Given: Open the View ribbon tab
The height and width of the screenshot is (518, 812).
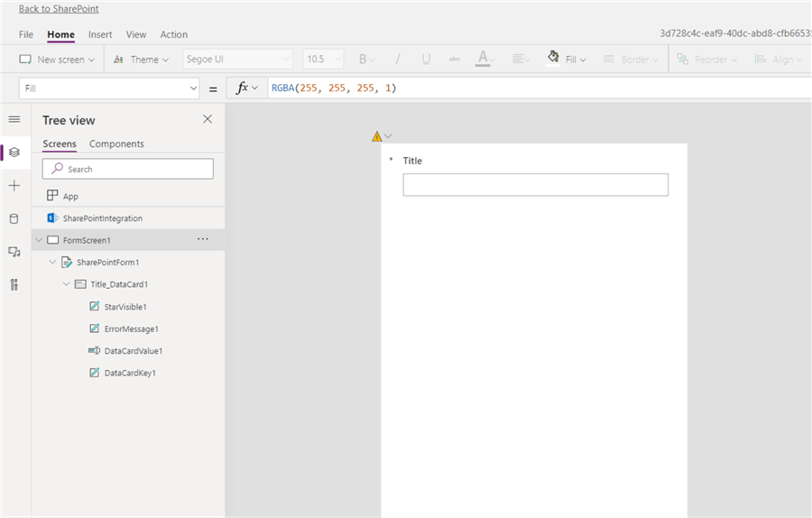Looking at the screenshot, I should tap(136, 34).
